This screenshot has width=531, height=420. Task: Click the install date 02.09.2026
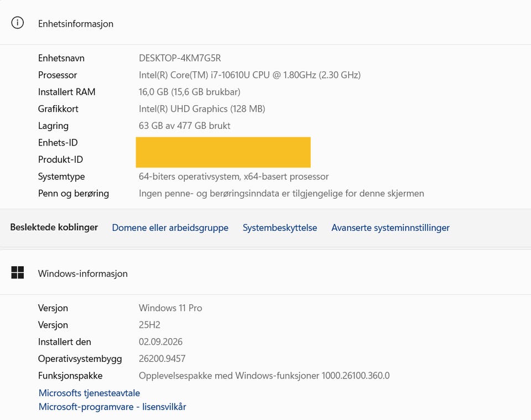coord(160,342)
